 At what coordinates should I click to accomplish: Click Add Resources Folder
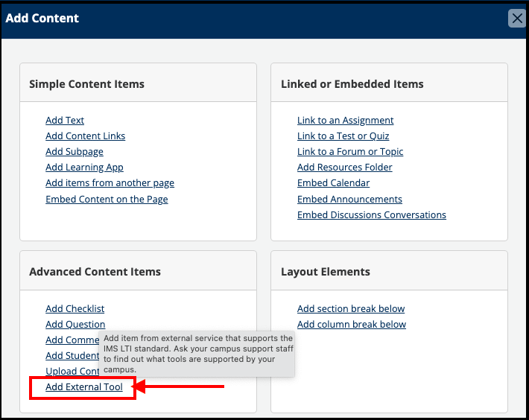tap(345, 168)
